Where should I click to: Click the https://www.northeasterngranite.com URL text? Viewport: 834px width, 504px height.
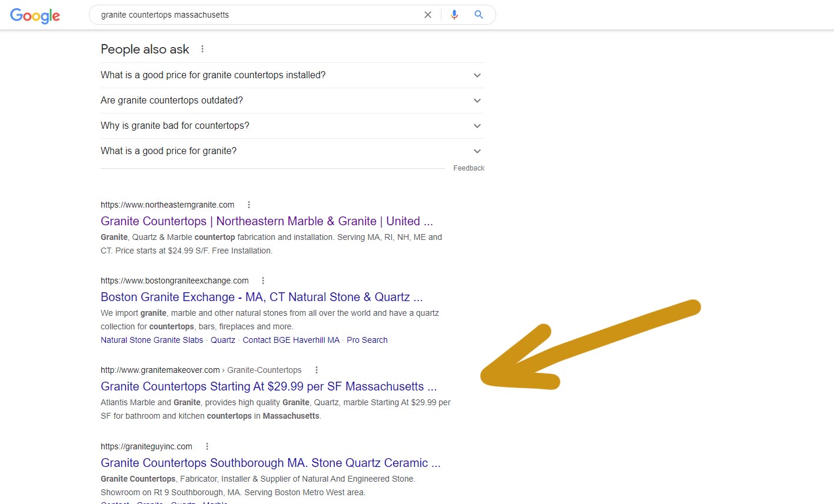(168, 205)
